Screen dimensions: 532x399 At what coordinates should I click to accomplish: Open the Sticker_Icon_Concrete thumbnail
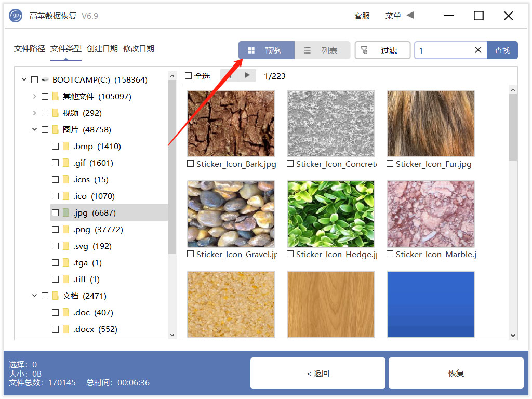coord(331,124)
